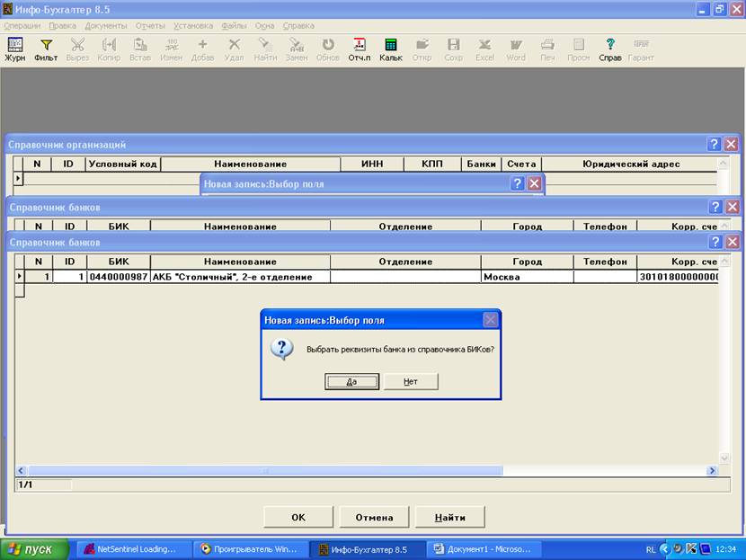The image size is (746, 560).
Task: Confirm with Да in the dialog
Action: (351, 382)
